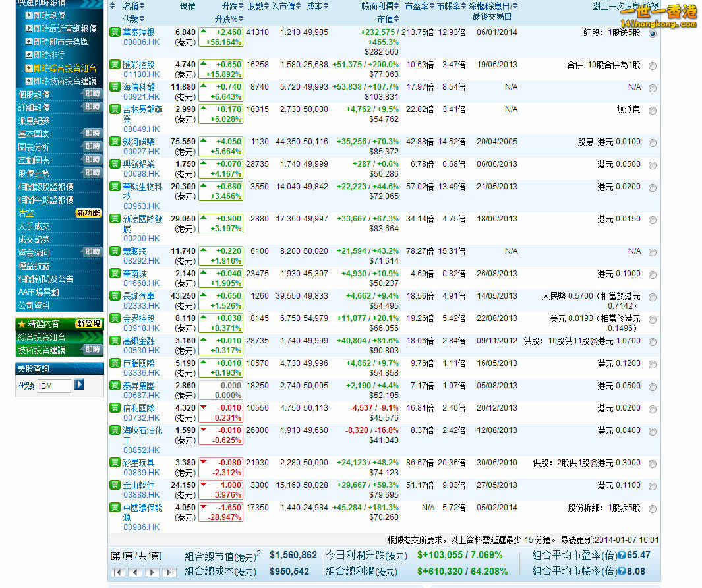Sort the table by 成本 column

pos(318,6)
